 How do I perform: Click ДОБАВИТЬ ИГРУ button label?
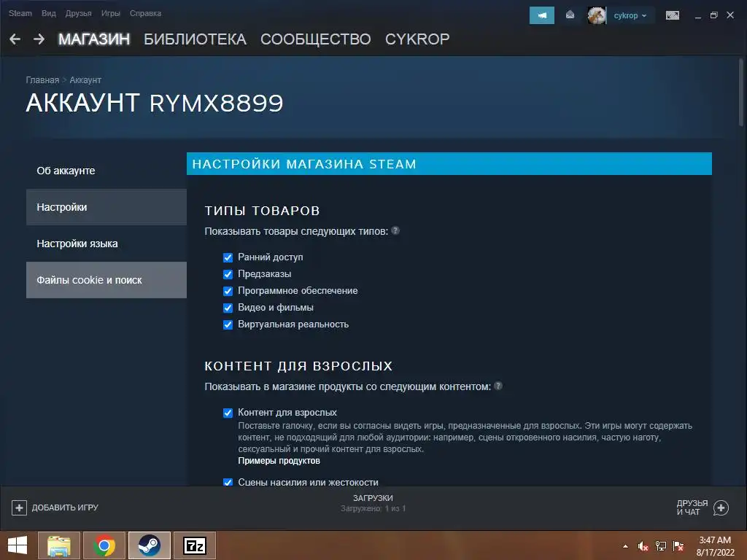65,507
